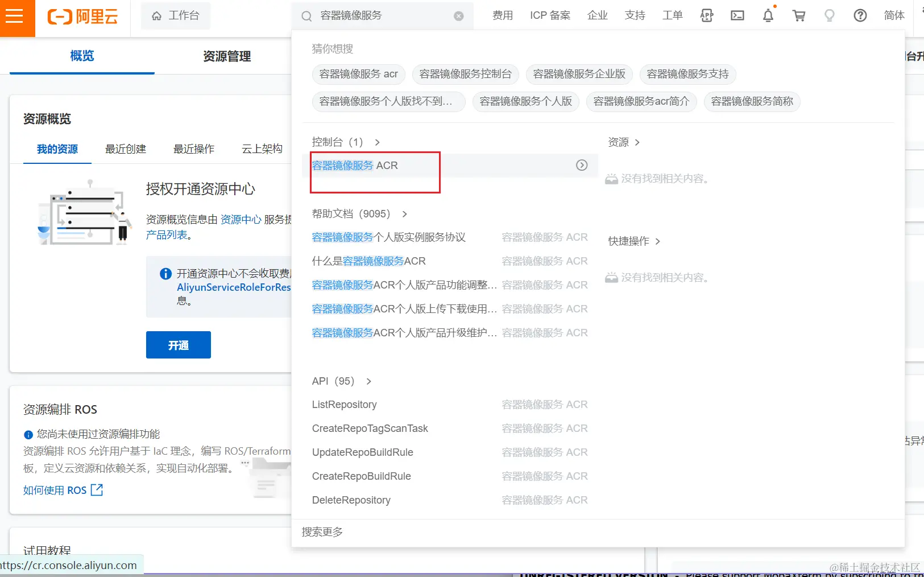Open the 费用 menu
The width and height of the screenshot is (924, 577).
point(503,15)
